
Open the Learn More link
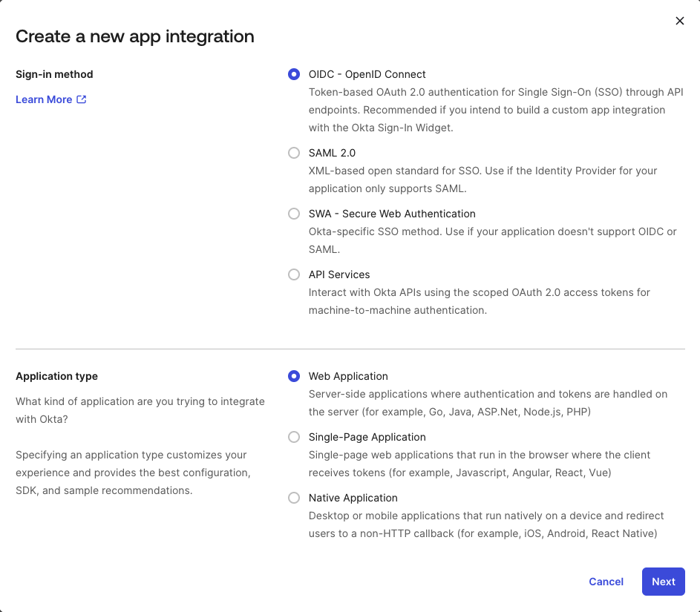44,99
